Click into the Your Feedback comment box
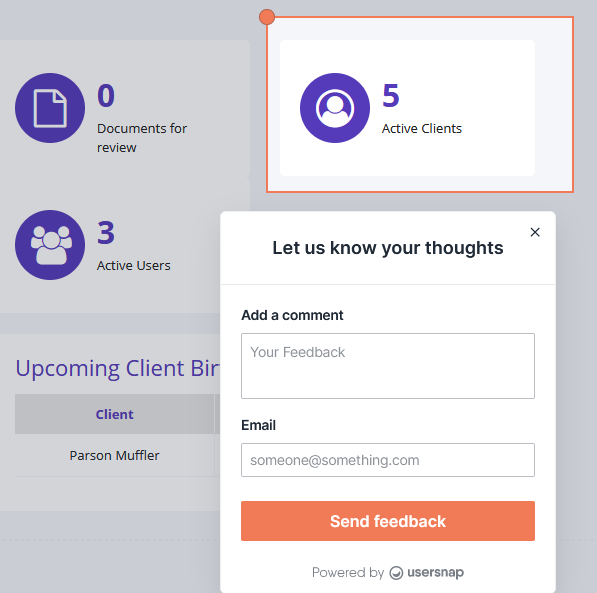 point(388,366)
